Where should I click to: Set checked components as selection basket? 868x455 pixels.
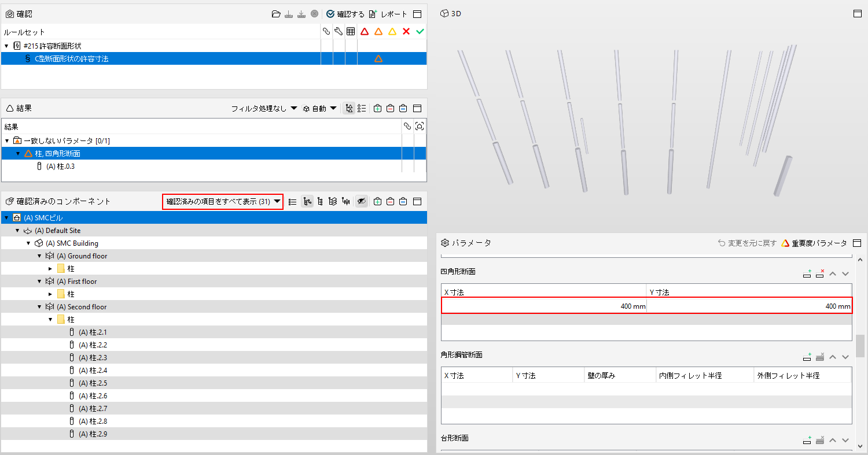403,202
